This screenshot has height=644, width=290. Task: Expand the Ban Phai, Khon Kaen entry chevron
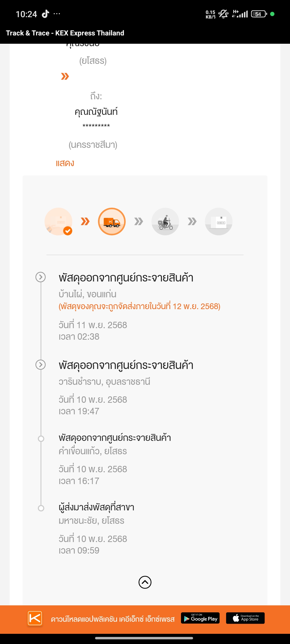tap(41, 277)
